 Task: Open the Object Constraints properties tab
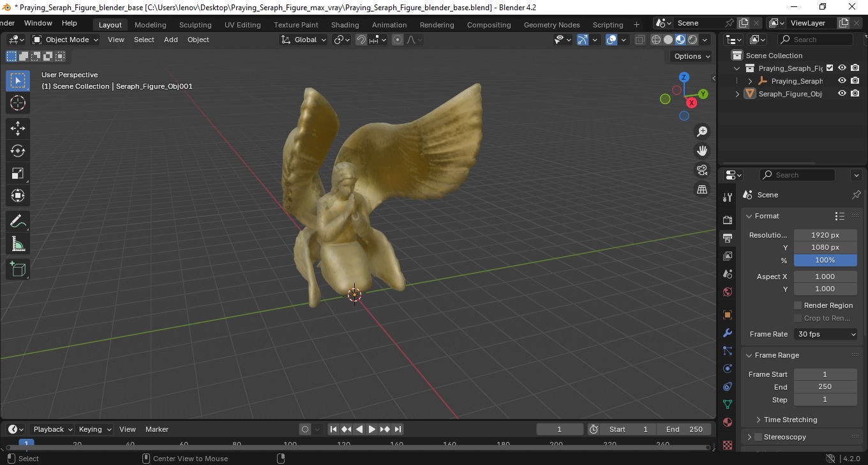[x=728, y=386]
